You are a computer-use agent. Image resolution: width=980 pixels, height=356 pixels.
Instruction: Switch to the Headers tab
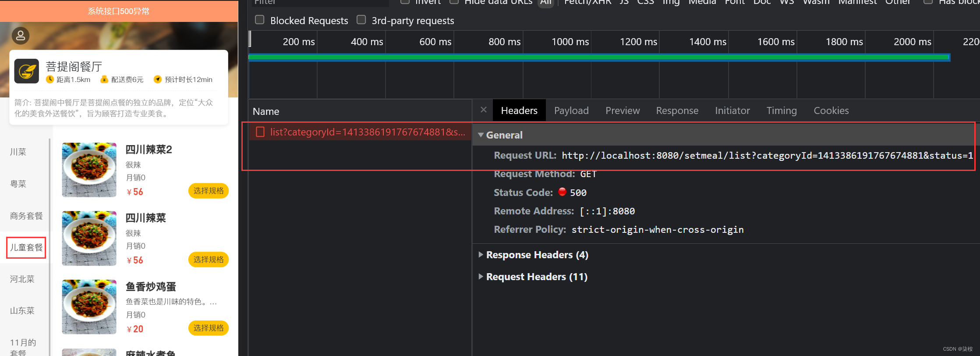(519, 110)
